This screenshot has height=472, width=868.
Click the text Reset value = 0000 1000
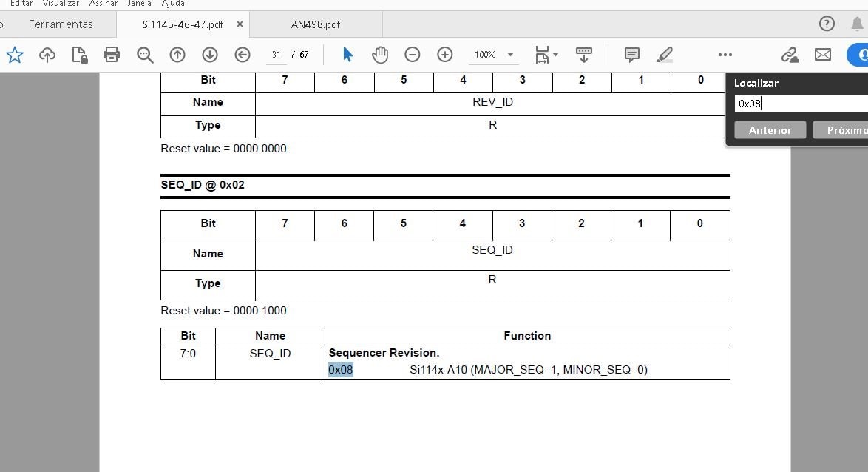(x=223, y=311)
